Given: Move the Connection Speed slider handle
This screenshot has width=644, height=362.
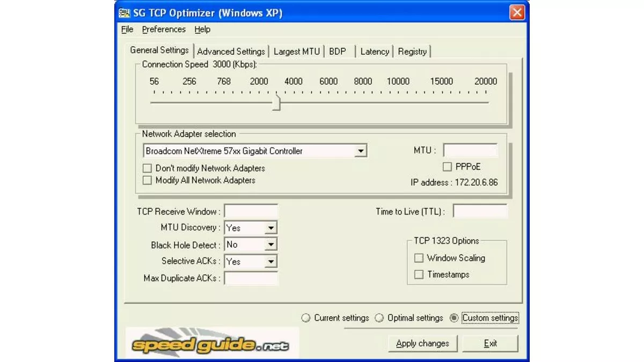Looking at the screenshot, I should tap(275, 103).
